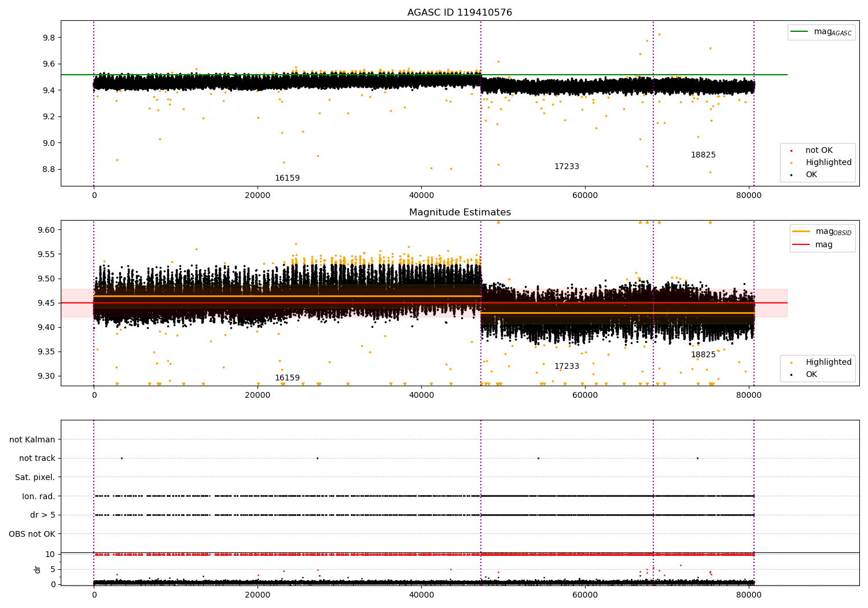
Task: Click the orange mag OBSID legend line
Action: (x=801, y=232)
